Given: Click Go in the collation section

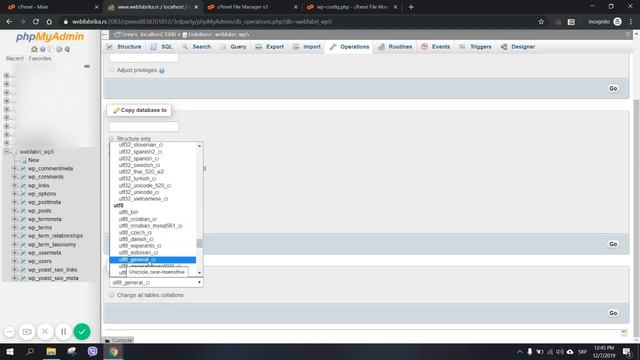Looking at the screenshot, I should coord(613,313).
